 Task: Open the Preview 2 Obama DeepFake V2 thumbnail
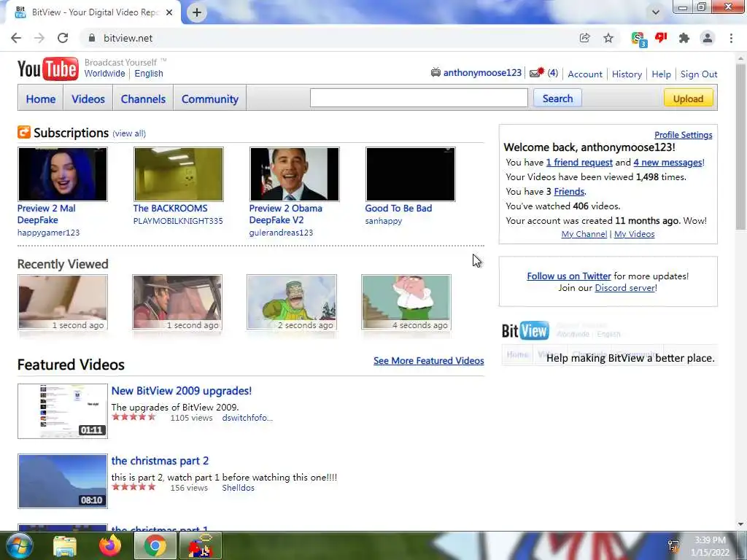[295, 174]
